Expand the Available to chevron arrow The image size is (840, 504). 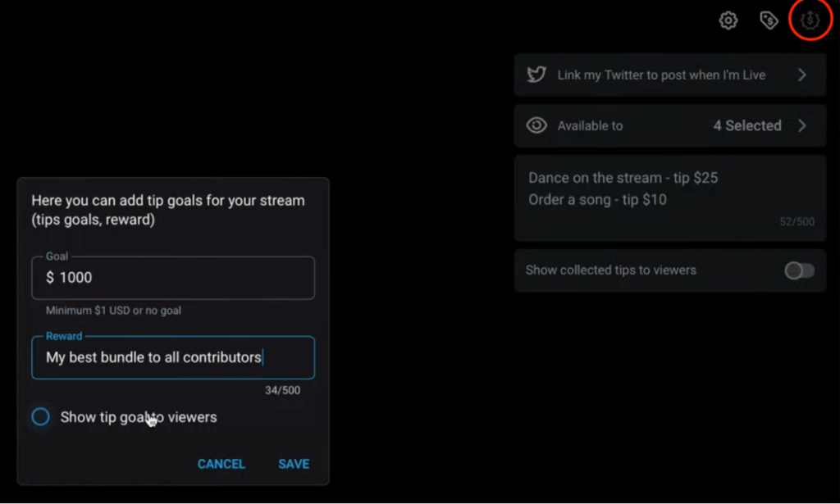tap(802, 125)
